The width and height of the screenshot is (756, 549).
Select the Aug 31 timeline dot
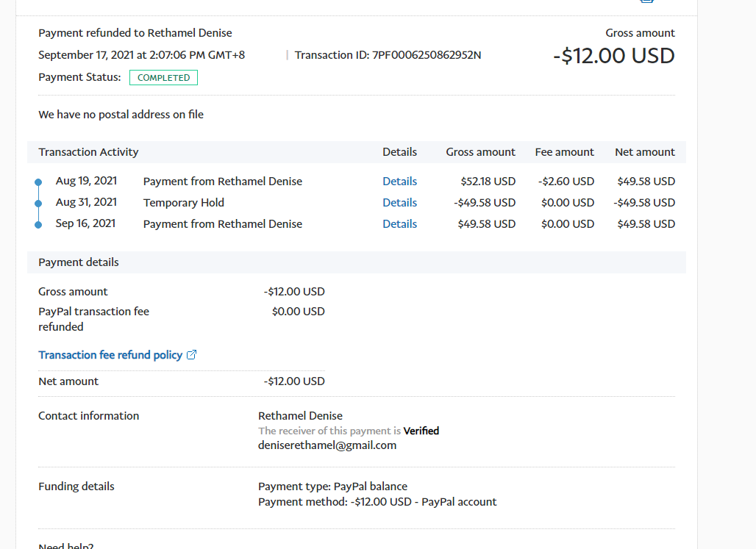[38, 203]
